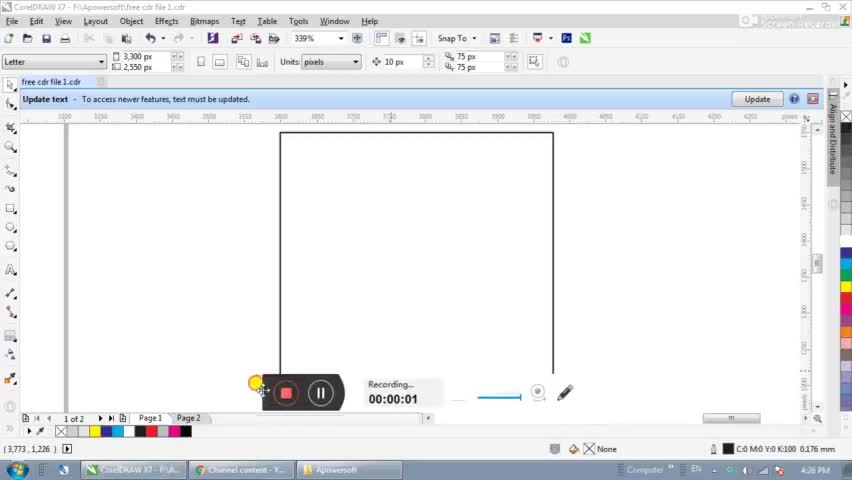Select the Ellipse tool

click(x=10, y=229)
